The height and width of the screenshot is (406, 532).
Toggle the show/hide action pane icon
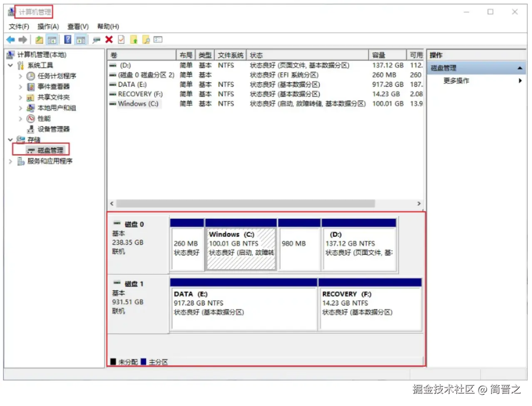81,40
